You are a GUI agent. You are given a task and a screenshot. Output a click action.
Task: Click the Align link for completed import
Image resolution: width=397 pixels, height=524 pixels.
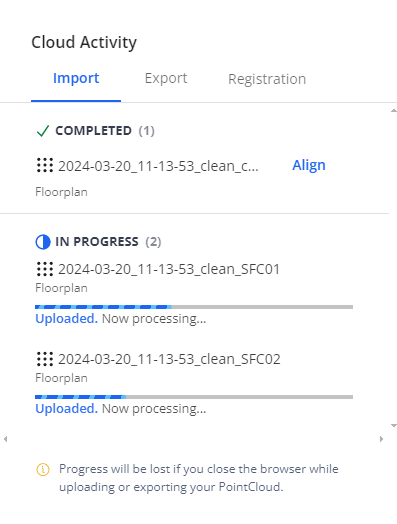click(x=309, y=165)
